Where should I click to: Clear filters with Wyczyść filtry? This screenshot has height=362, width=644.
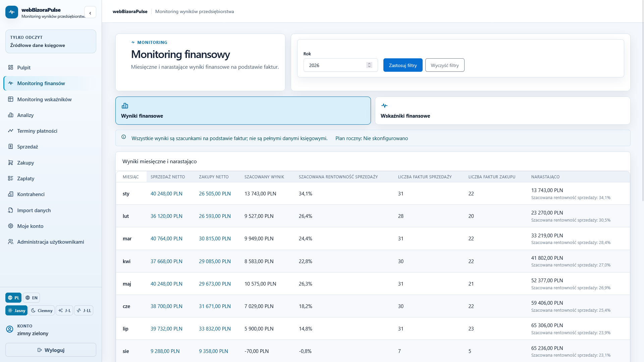[x=445, y=65]
